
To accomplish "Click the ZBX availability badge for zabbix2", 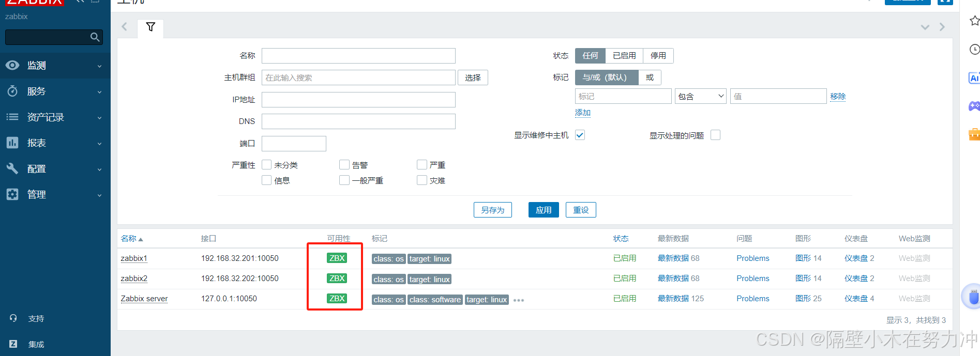I will (x=337, y=278).
